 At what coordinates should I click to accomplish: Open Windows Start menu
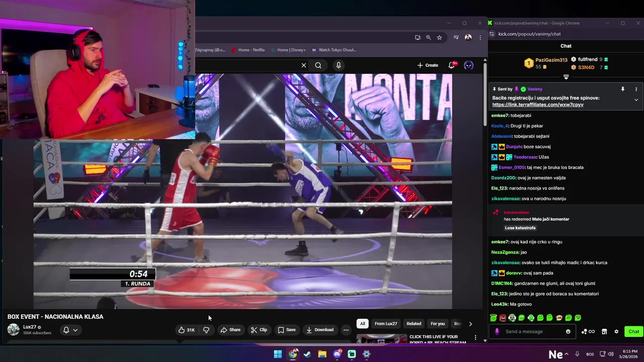(x=278, y=354)
